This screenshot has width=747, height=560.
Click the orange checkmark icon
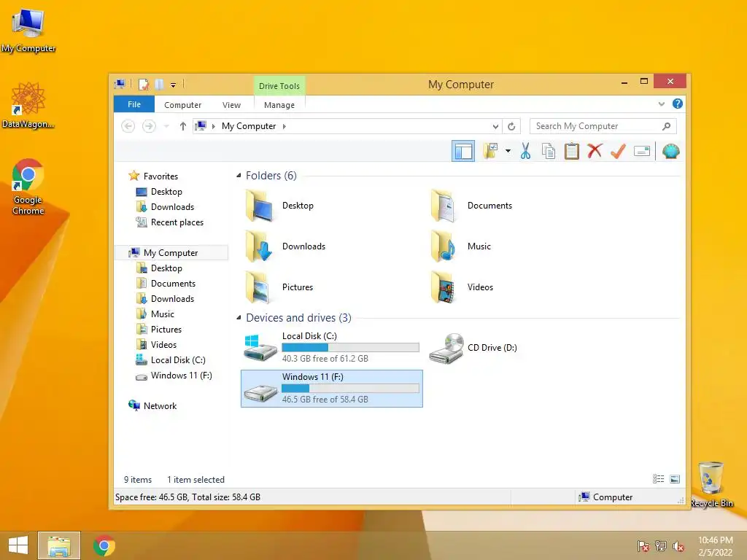tap(618, 152)
